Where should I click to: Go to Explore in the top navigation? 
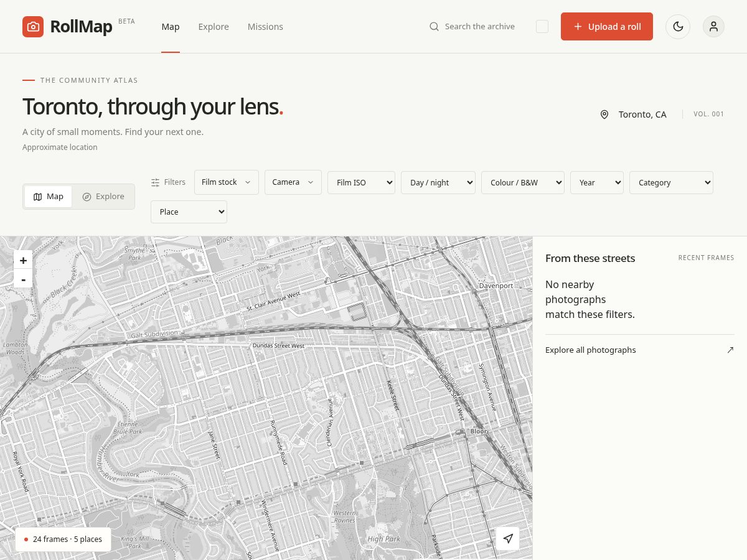[x=214, y=27]
